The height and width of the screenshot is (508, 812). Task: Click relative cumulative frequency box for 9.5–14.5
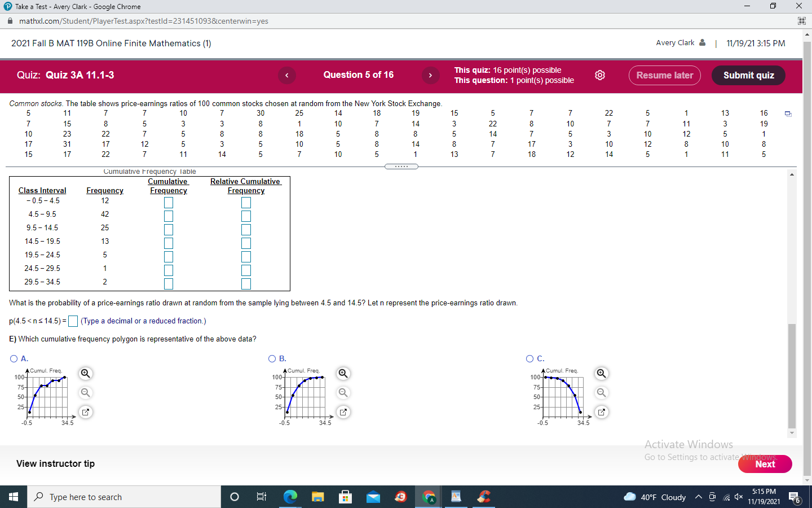pos(246,229)
